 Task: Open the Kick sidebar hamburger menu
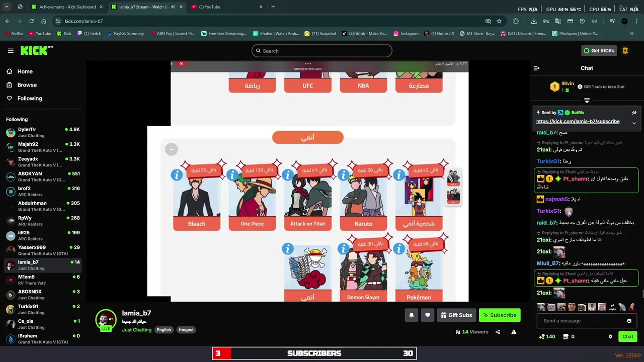click(11, 51)
